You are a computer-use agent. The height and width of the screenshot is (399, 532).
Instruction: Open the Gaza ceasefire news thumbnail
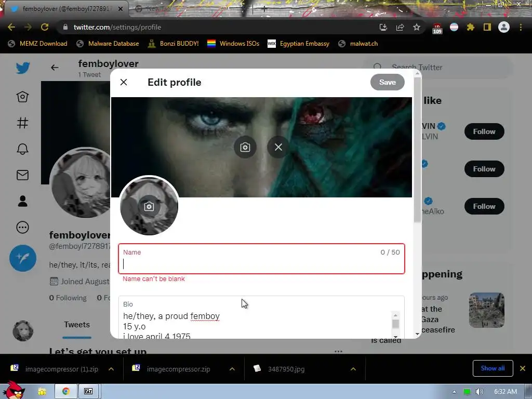[x=486, y=310]
